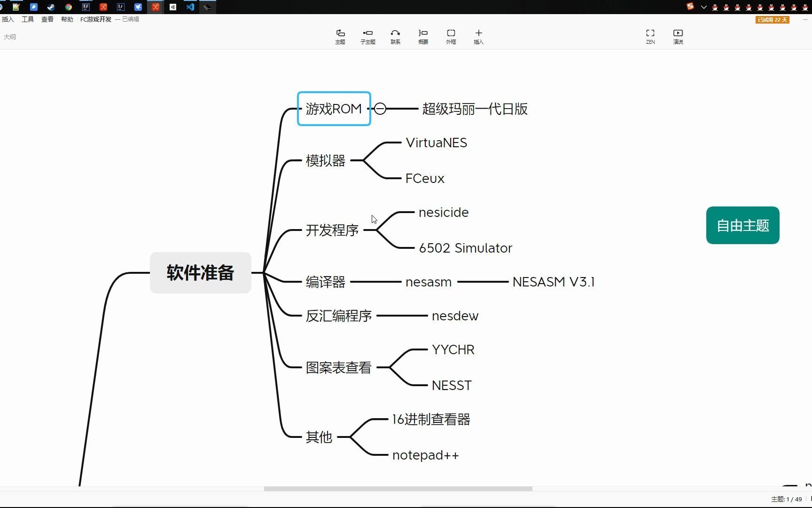812x508 pixels.
Task: Select the 软件准备 main topic
Action: (201, 273)
